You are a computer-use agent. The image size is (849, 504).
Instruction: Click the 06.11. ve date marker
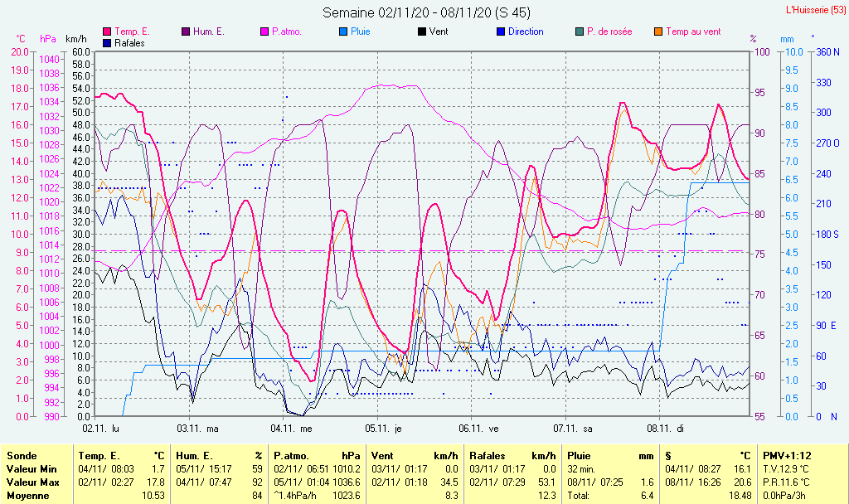pos(478,429)
